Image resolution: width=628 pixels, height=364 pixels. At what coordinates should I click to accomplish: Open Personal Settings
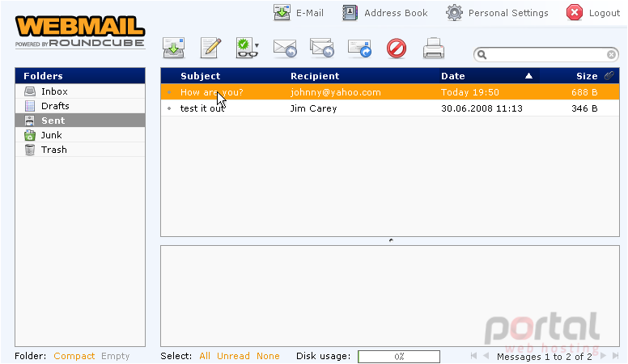tap(497, 13)
